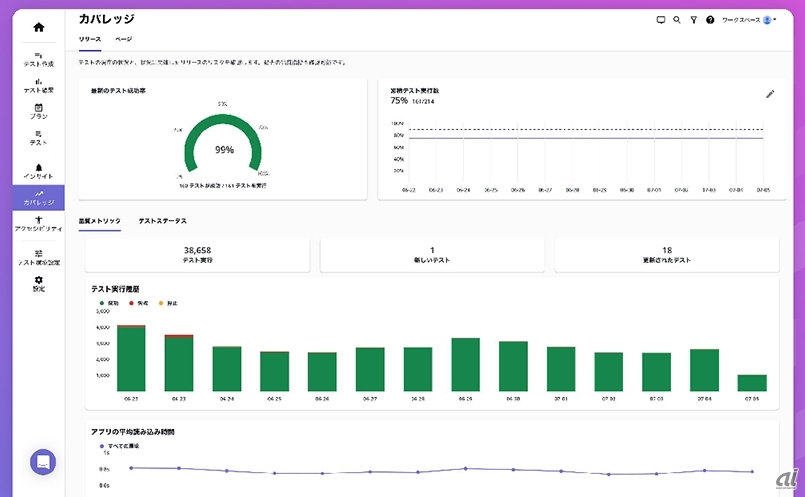Open the chat launcher button

[43, 461]
